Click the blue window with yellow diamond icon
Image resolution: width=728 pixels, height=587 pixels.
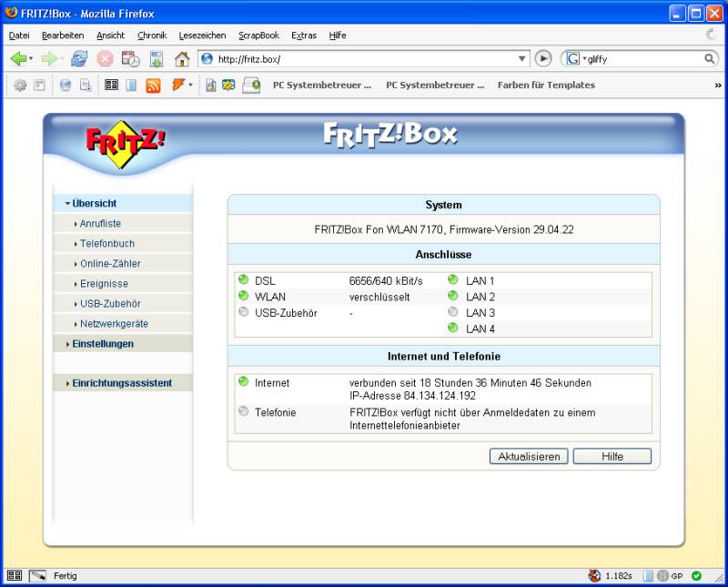pos(228,85)
